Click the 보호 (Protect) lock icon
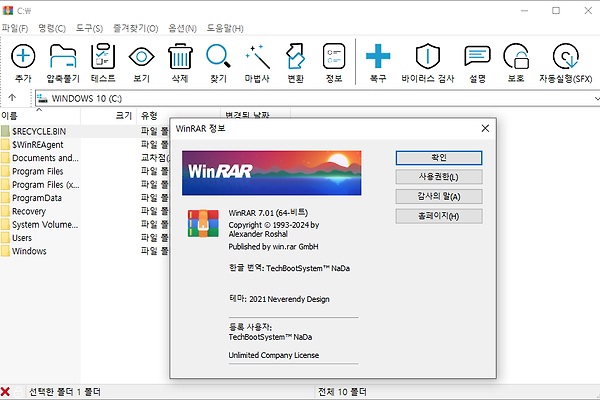600x400 pixels. pos(516,57)
